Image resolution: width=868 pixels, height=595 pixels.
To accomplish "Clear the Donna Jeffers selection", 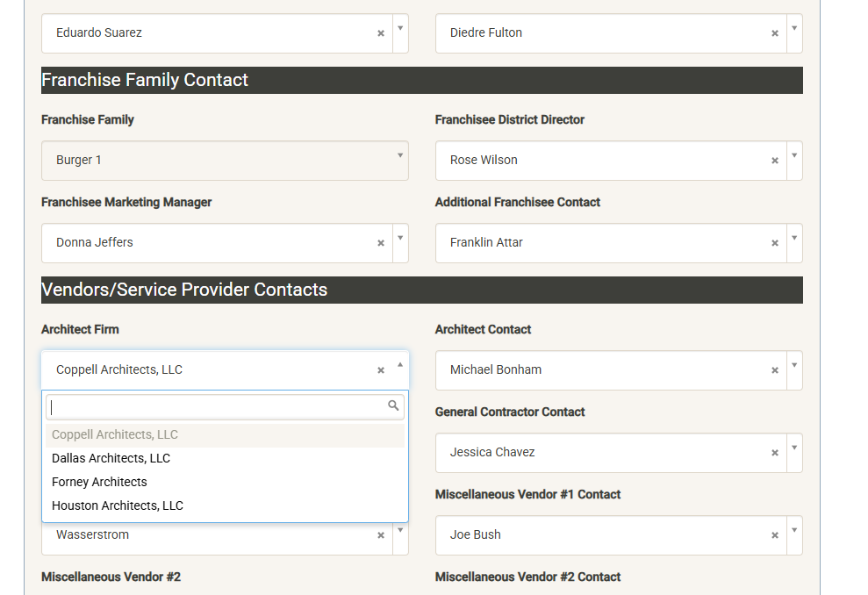I will (381, 243).
